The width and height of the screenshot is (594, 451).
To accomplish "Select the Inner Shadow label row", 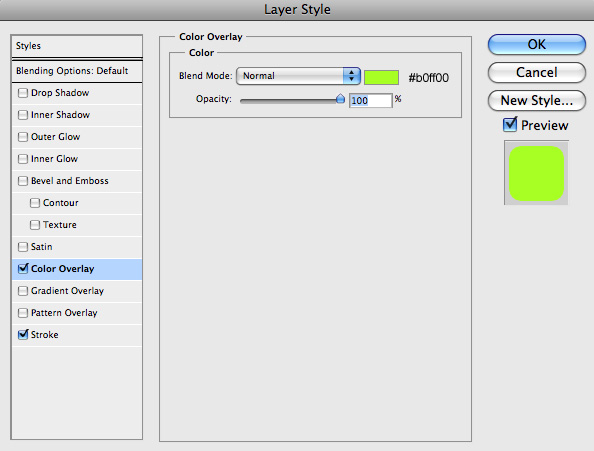I will click(77, 115).
